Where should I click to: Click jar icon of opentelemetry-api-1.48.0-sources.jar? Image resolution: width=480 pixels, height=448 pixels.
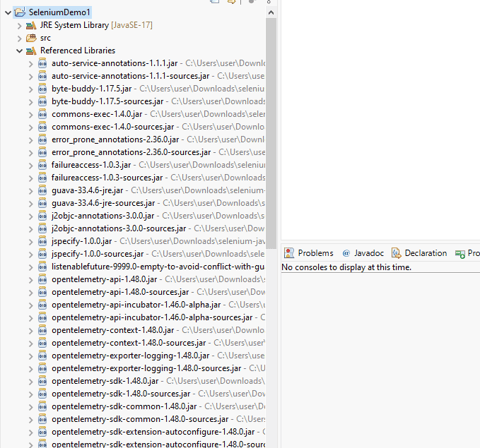click(x=42, y=292)
